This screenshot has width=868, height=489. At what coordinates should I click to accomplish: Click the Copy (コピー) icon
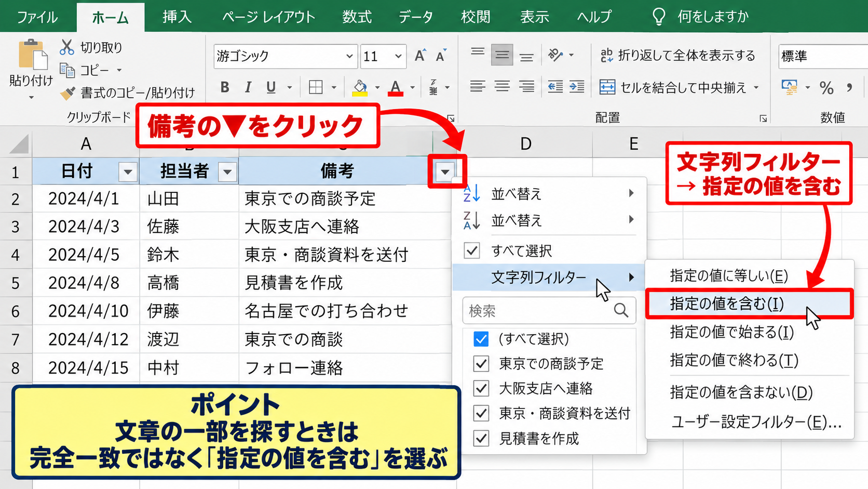tap(67, 70)
